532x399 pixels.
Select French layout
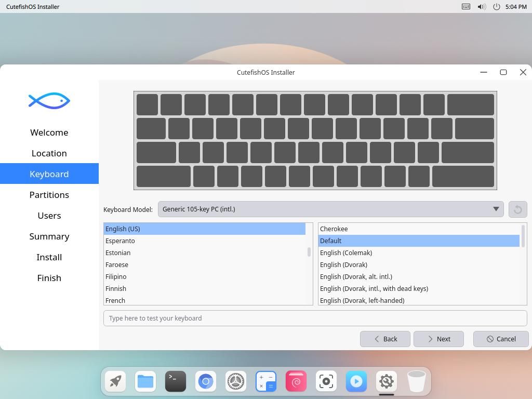tap(205, 300)
